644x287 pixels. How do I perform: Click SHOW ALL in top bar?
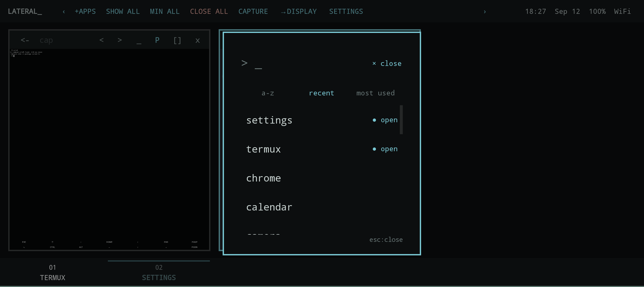pos(123,11)
